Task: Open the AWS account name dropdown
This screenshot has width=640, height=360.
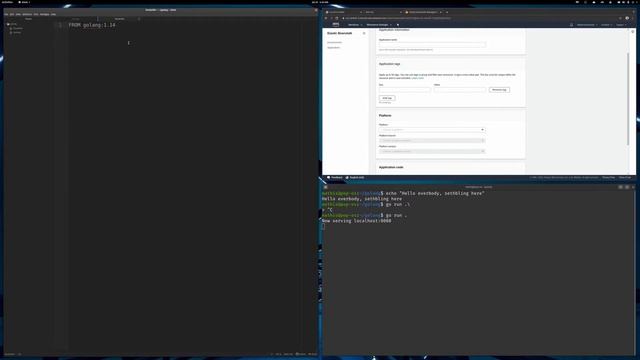Action: (587, 25)
